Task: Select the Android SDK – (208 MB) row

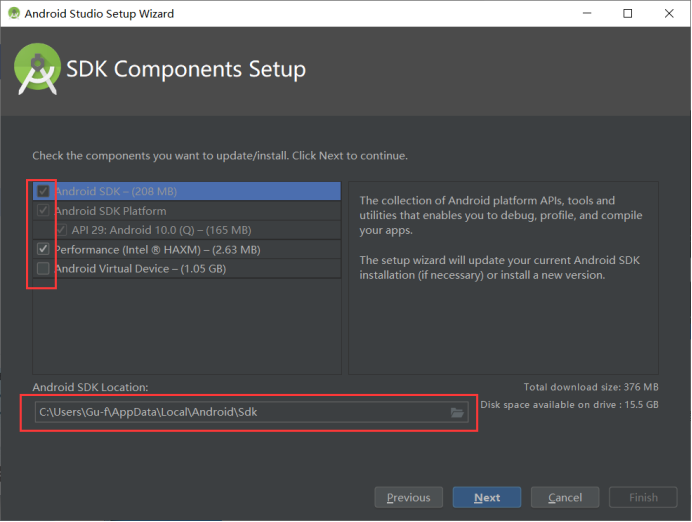Action: 187,191
